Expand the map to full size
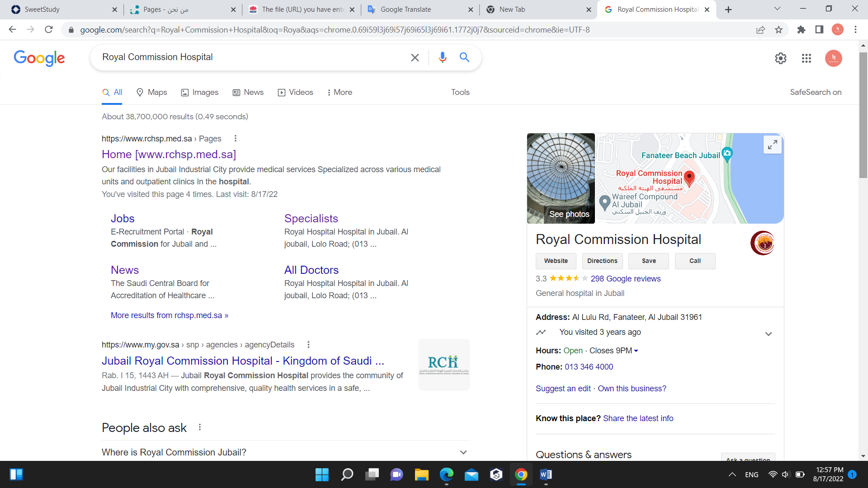868x488 pixels. coord(773,145)
